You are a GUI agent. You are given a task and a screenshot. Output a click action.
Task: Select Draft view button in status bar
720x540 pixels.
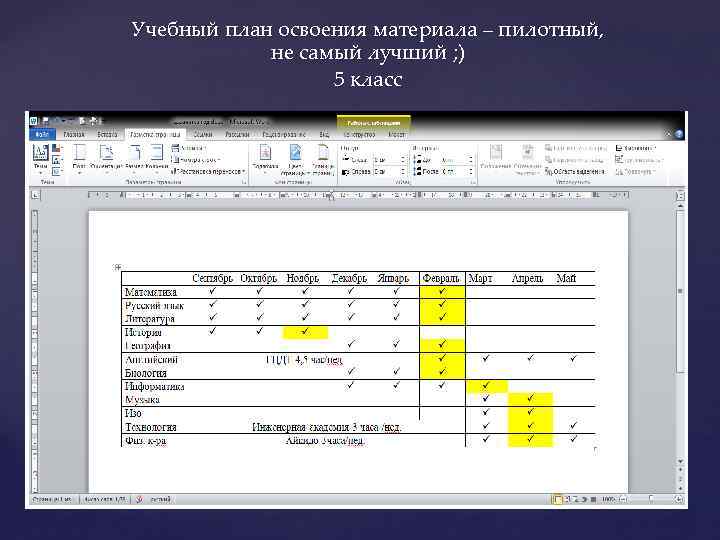(593, 499)
